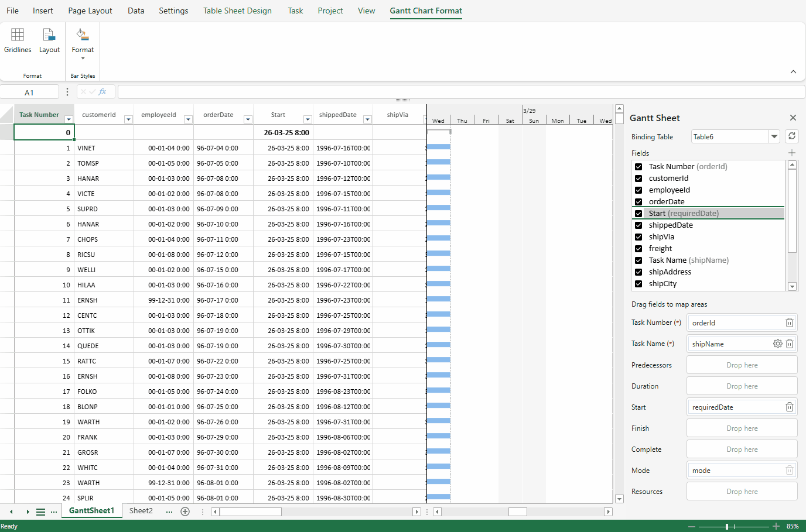This screenshot has width=806, height=532.
Task: Open more sheet tabs ellipsis after Sheet2
Action: click(169, 512)
